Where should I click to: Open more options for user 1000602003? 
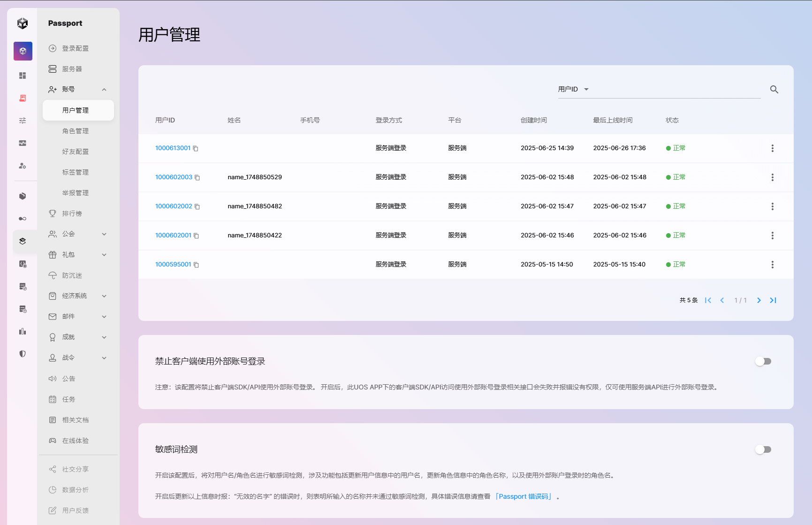pyautogui.click(x=772, y=177)
